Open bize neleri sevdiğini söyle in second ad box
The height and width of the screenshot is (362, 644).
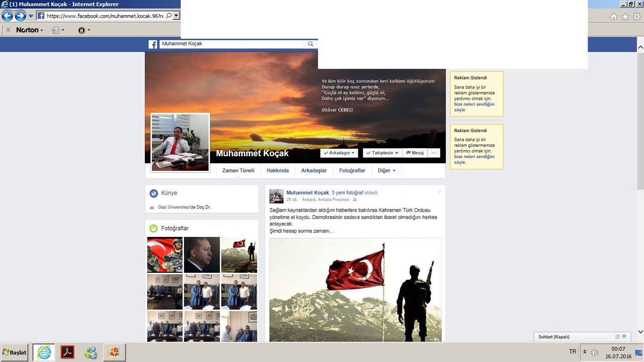point(474,160)
